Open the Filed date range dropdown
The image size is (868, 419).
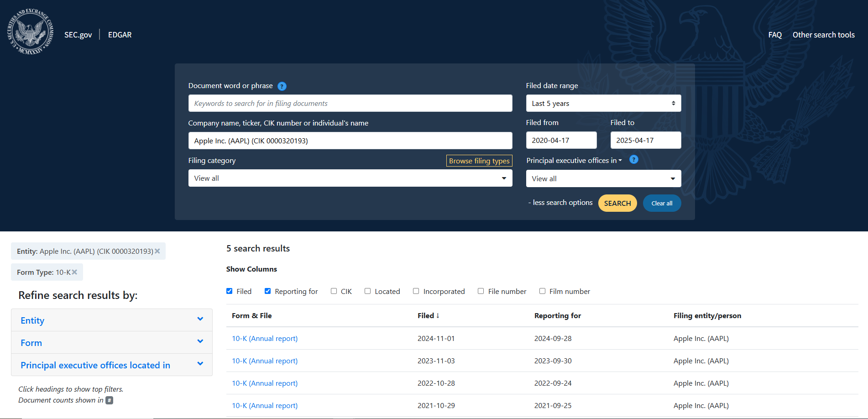[603, 103]
